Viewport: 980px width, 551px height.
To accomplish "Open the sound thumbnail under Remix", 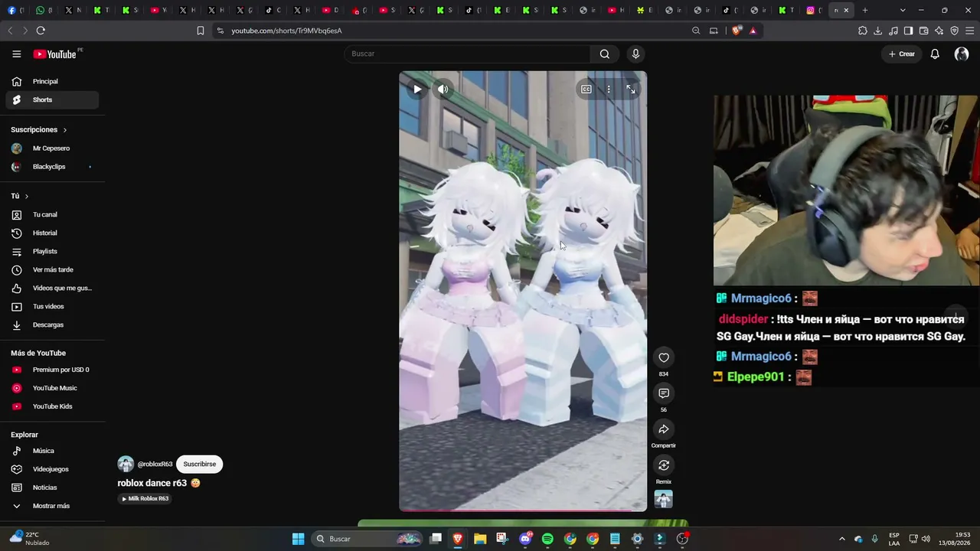I will pos(664,499).
